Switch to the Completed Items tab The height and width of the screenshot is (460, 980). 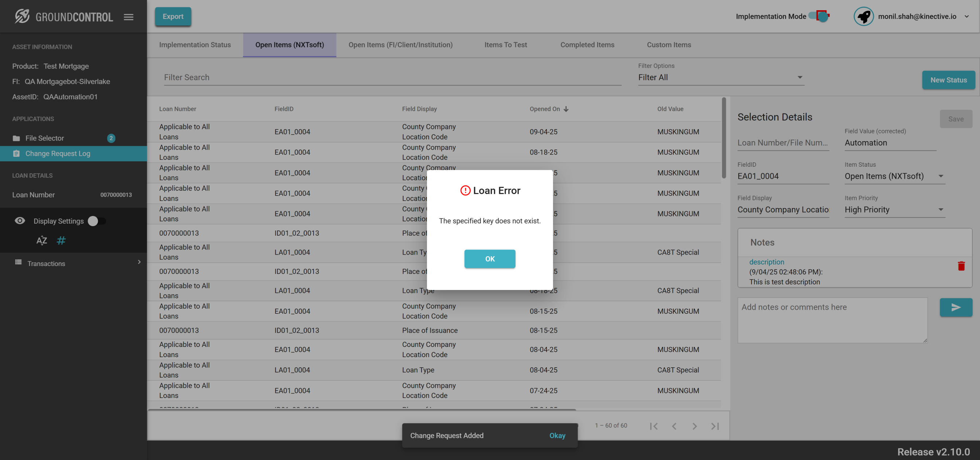pos(587,45)
